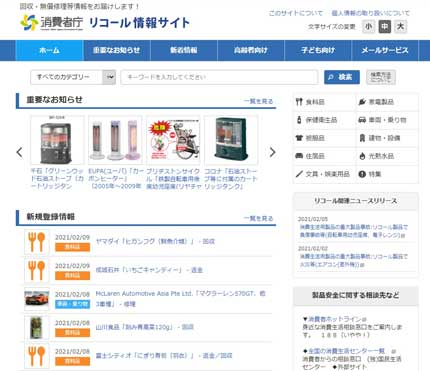Image resolution: width=430 pixels, height=371 pixels.
Task: Click 食料品 tag on 山川食品 entry
Action: pyautogui.click(x=72, y=333)
